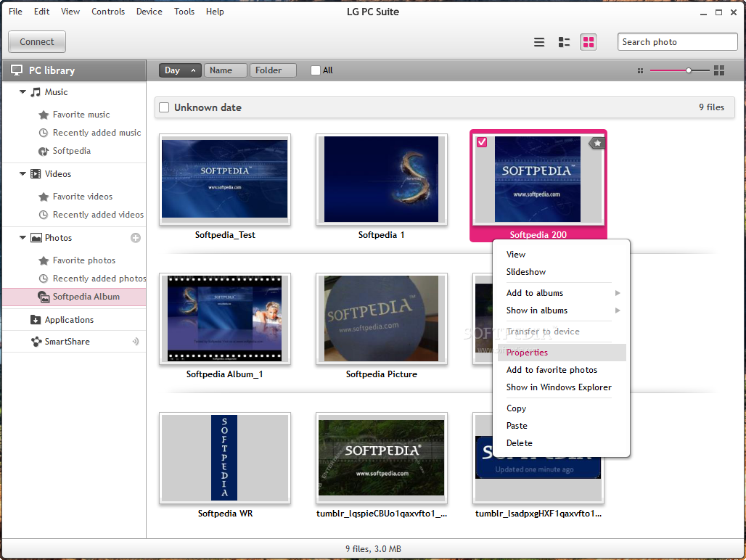
Task: Expand Add to albums submenu arrow
Action: pos(618,293)
